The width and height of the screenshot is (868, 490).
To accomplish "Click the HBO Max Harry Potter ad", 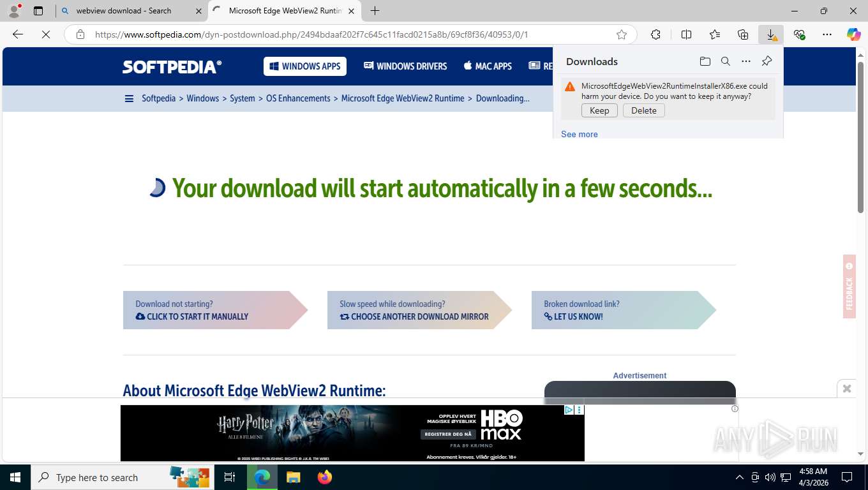I will 352,433.
